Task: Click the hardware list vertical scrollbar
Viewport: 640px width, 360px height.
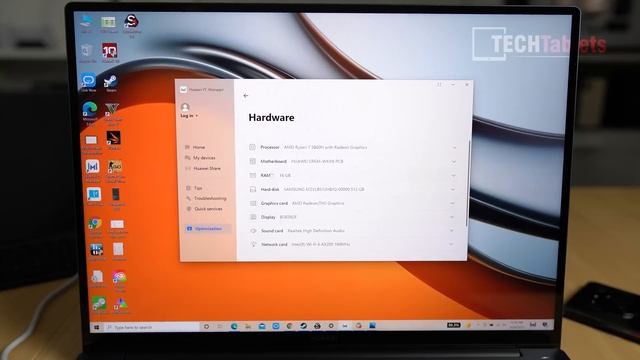Action: (468, 183)
